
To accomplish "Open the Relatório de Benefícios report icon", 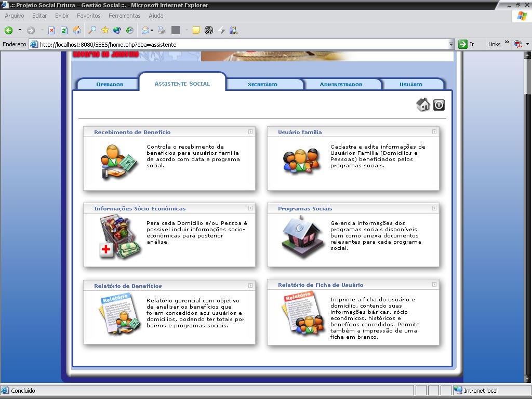I will tap(119, 313).
